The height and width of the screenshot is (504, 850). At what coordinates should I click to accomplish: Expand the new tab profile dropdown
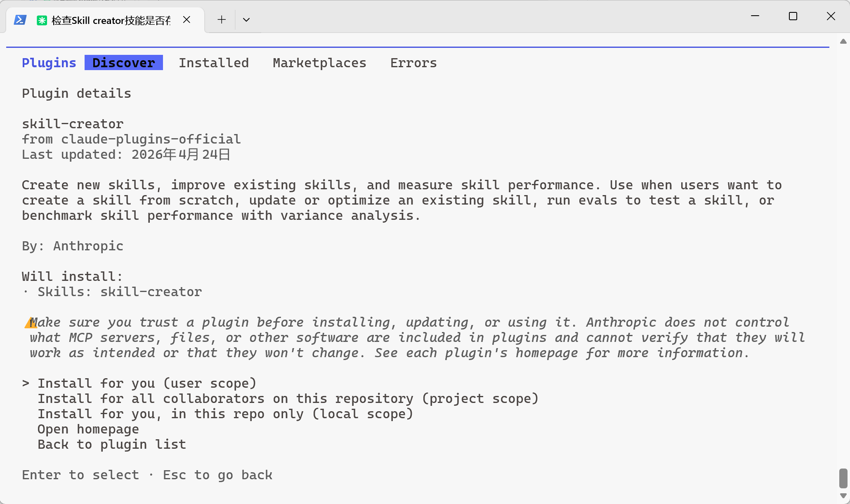pyautogui.click(x=246, y=19)
